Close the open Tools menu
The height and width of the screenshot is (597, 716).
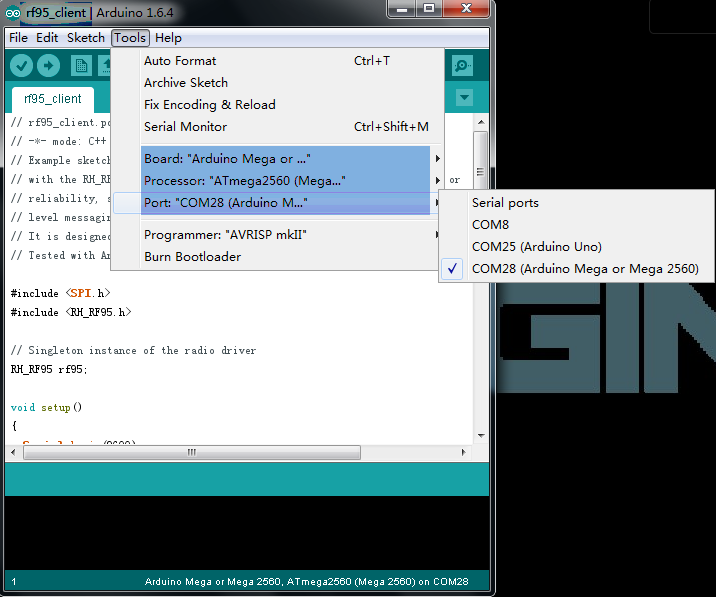tap(130, 38)
